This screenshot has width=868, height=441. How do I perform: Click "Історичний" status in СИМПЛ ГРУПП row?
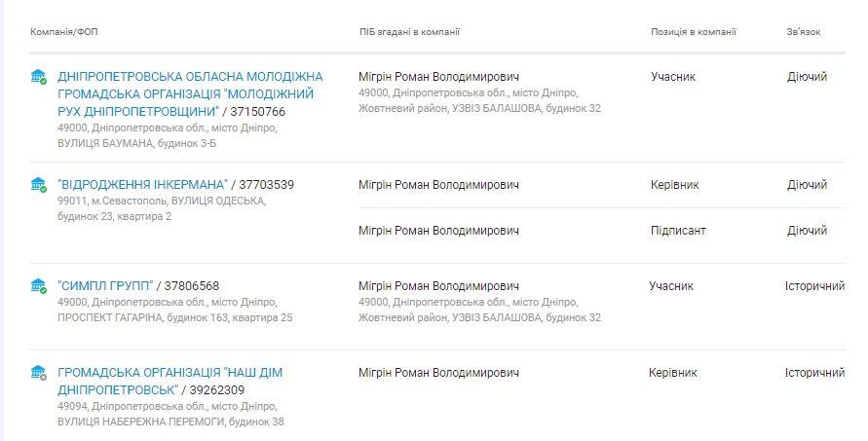[x=814, y=286]
